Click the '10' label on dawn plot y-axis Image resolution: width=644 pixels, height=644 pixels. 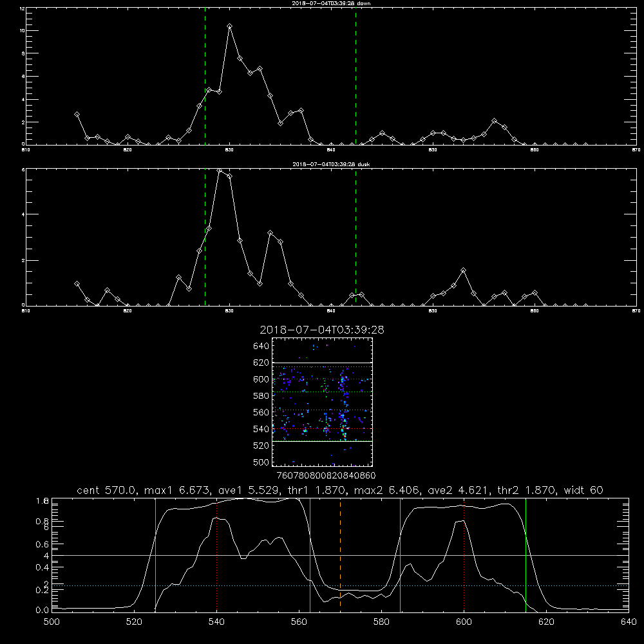pos(22,31)
